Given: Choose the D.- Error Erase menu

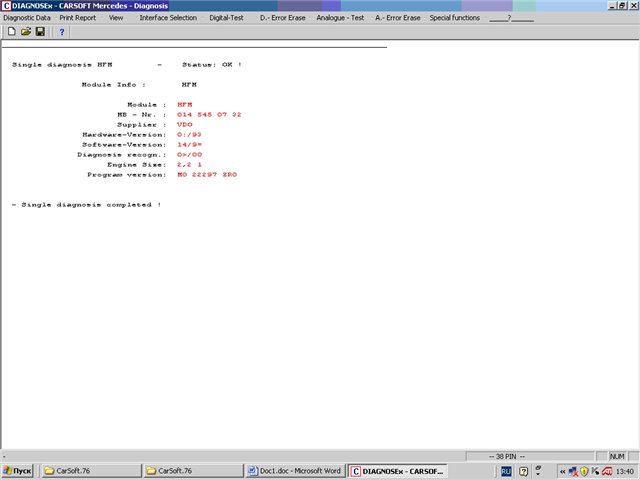Looking at the screenshot, I should click(x=283, y=18).
